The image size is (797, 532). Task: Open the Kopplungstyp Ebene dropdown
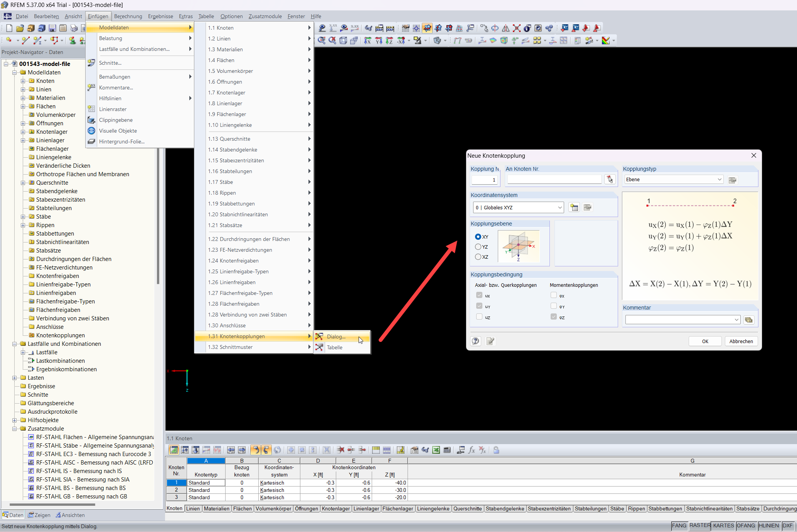tap(719, 179)
